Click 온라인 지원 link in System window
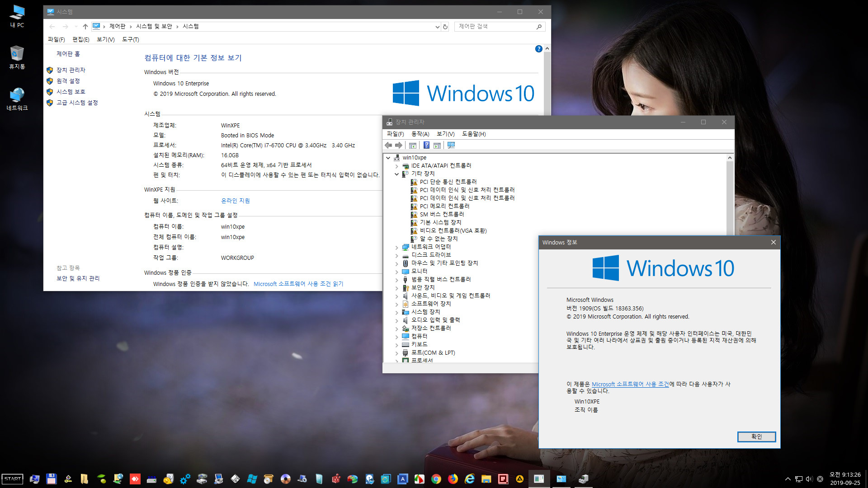 pyautogui.click(x=236, y=201)
